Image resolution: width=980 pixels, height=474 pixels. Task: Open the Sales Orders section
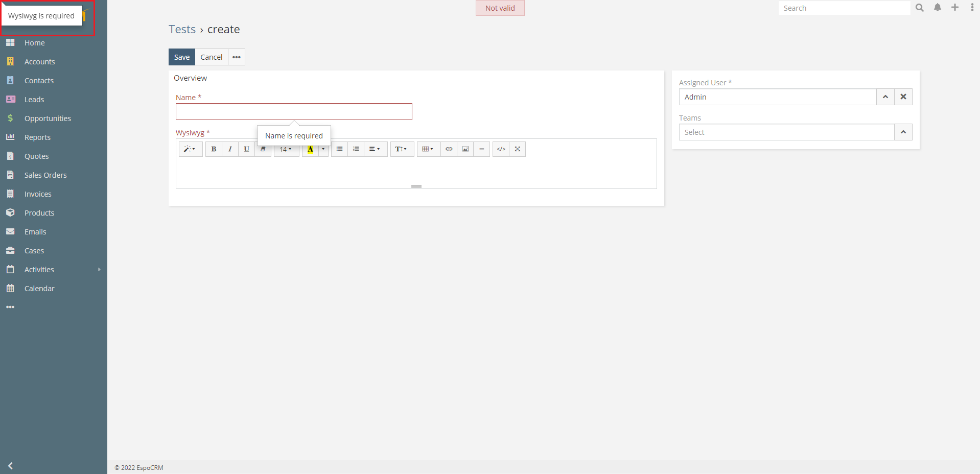point(45,175)
